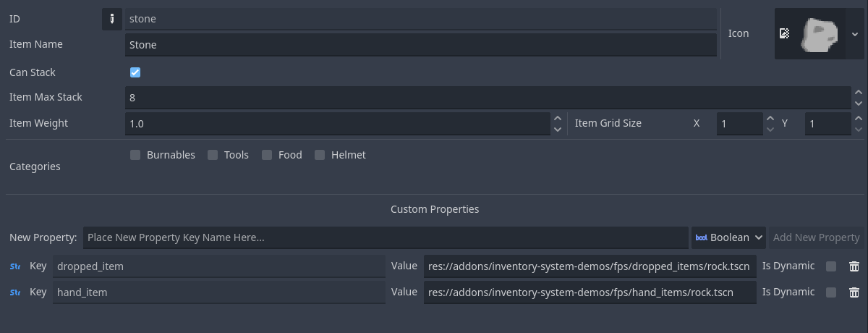Toggle Is Dynamic for hand_item

click(831, 292)
